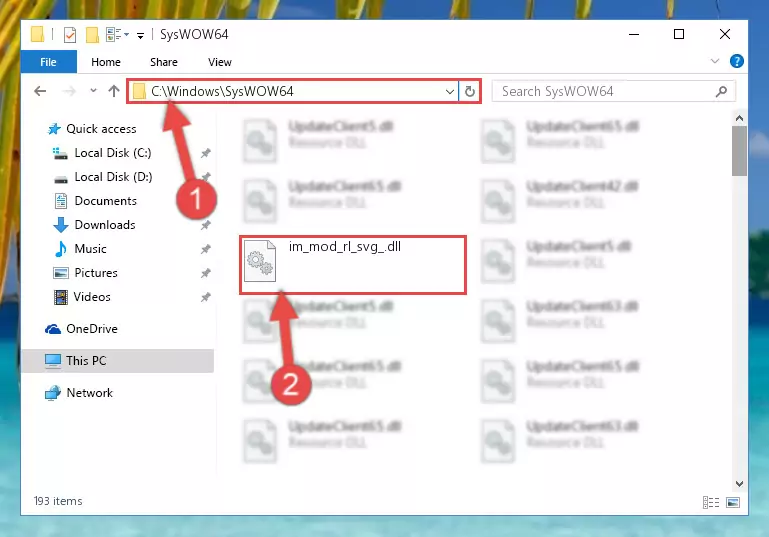The height and width of the screenshot is (537, 769).
Task: Open Downloads in the sidebar
Action: click(105, 225)
